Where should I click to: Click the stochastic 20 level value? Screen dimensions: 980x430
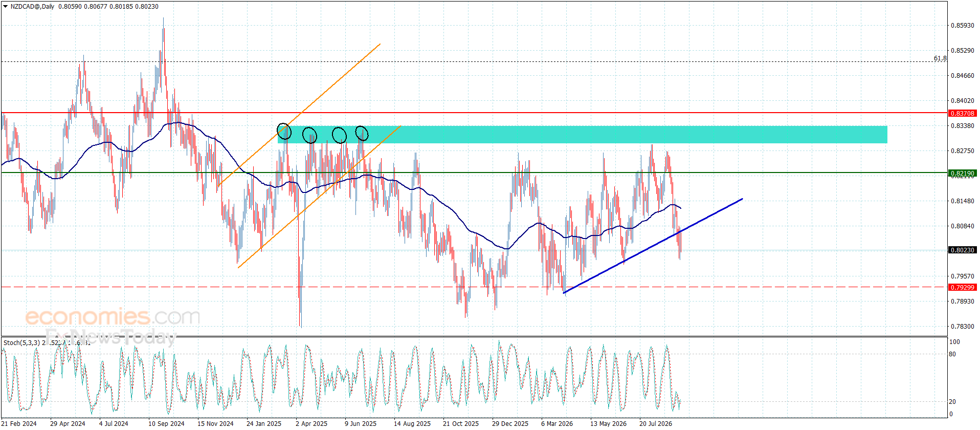[952, 401]
